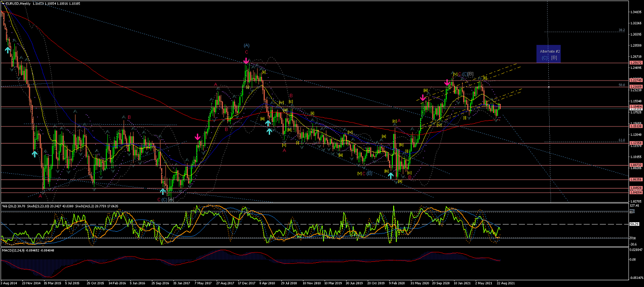The width and height of the screenshot is (644, 287).
Task: Select the 61.8 Fibonacci level label
Action: coord(622,140)
